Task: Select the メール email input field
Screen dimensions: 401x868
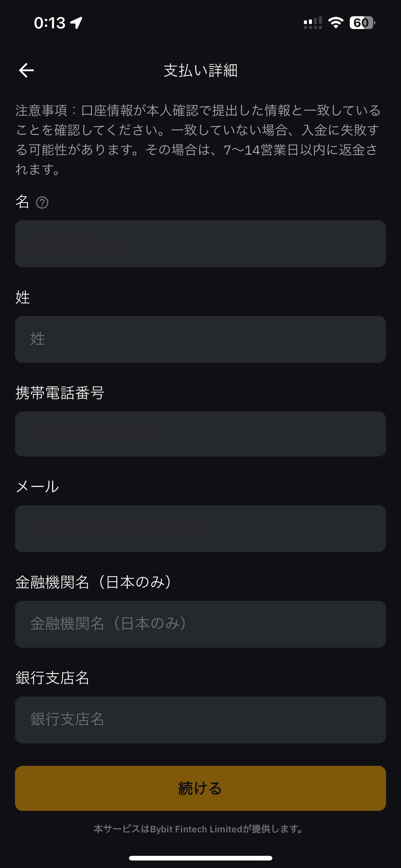Action: [200, 528]
